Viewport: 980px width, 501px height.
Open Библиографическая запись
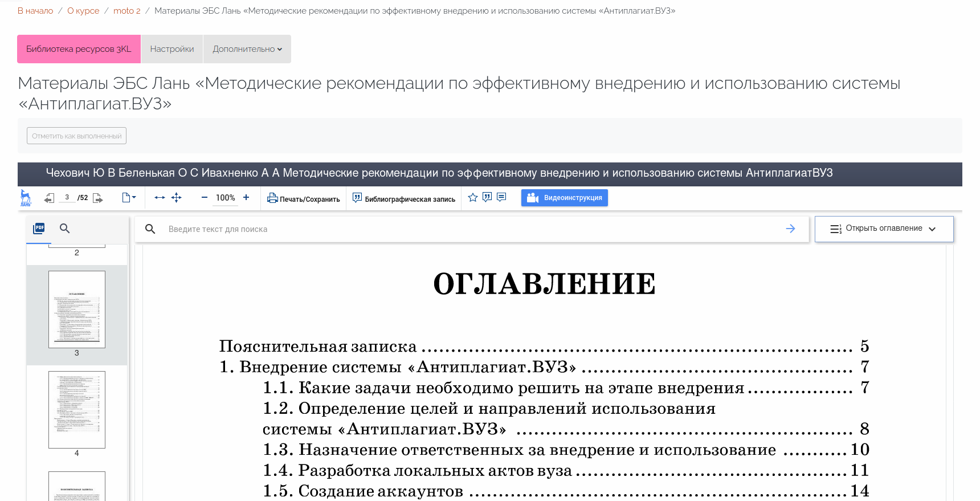pyautogui.click(x=404, y=198)
